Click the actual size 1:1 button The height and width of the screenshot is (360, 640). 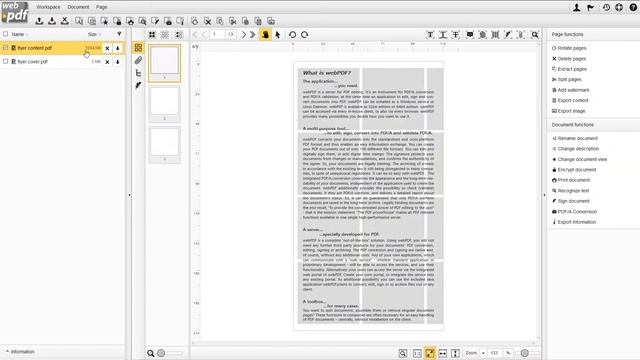[417, 353]
